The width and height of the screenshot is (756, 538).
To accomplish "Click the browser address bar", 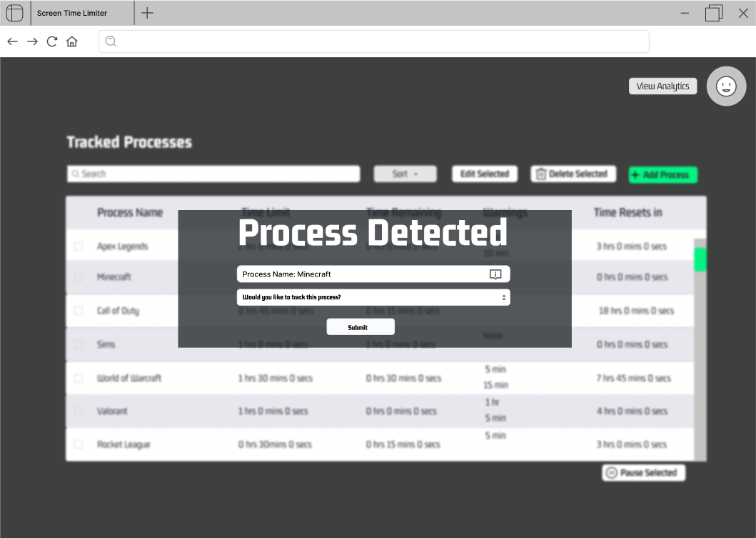I will 373,41.
